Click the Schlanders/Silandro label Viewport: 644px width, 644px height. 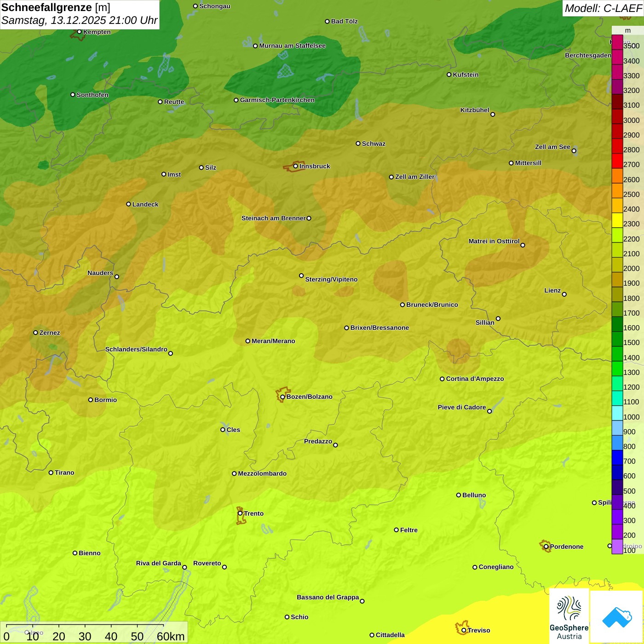[136, 349]
